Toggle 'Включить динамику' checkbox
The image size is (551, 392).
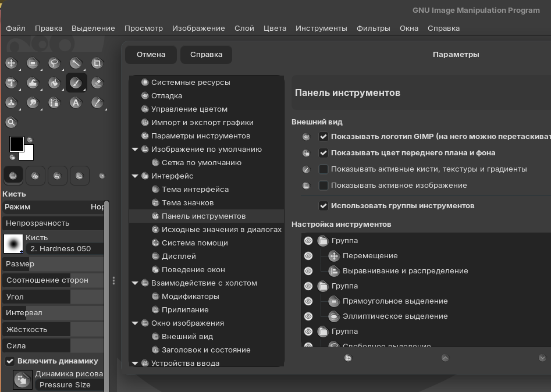(x=10, y=361)
